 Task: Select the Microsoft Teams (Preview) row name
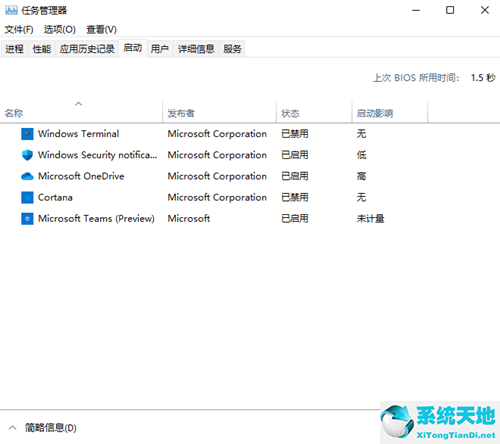coord(96,219)
